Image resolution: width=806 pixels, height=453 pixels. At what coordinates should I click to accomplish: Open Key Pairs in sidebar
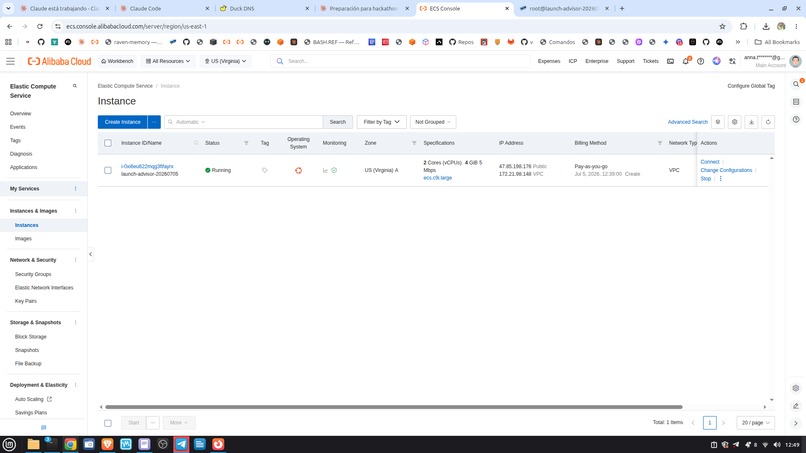click(26, 301)
